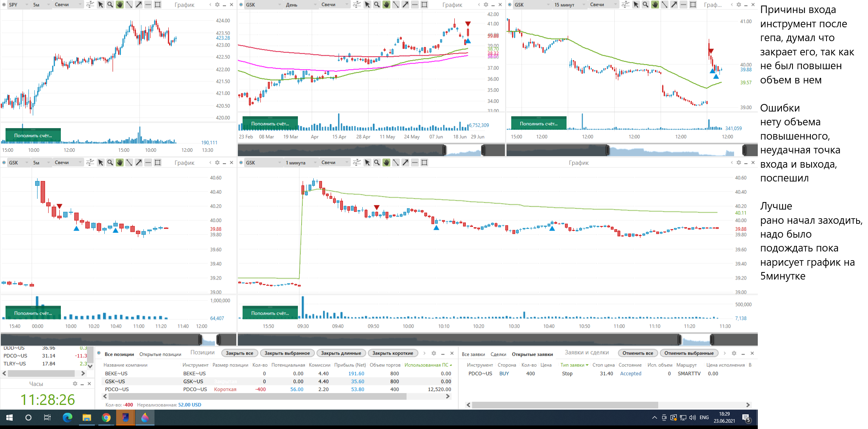The height and width of the screenshot is (429, 868).
Task: Toggle link circle in GSK 5м chart header
Action: 4,163
